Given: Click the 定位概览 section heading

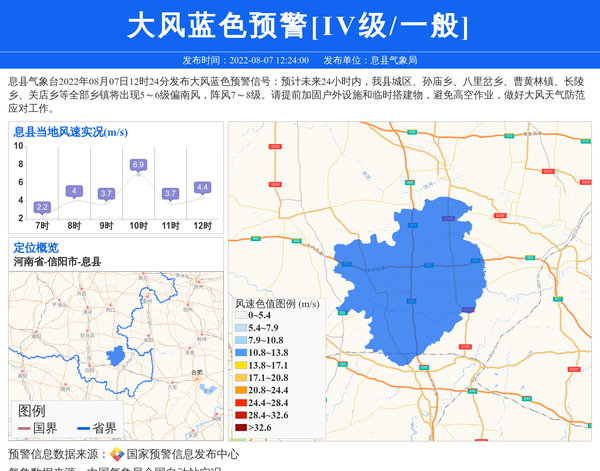Looking at the screenshot, I should pyautogui.click(x=36, y=247).
